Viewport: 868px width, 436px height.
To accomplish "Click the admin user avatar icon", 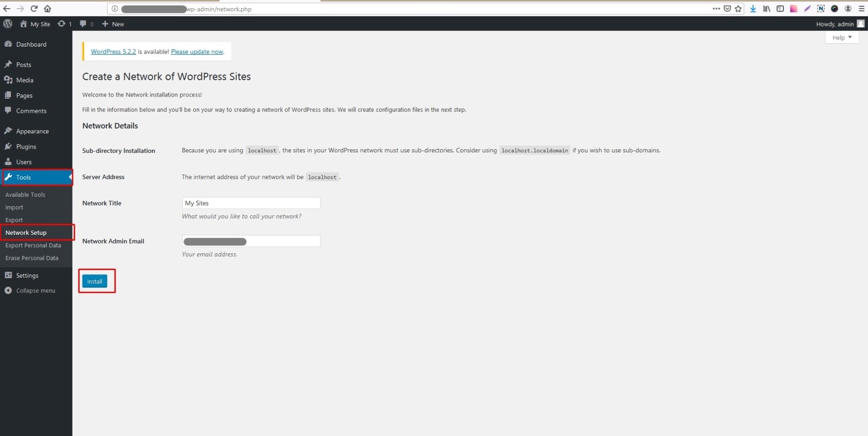I will tap(860, 24).
